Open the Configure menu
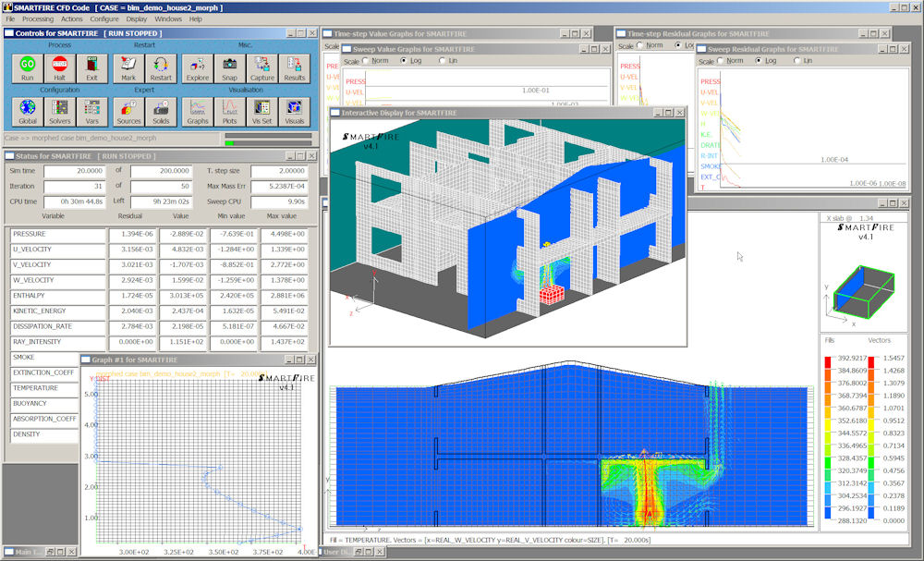The height and width of the screenshot is (561, 924). 104,18
